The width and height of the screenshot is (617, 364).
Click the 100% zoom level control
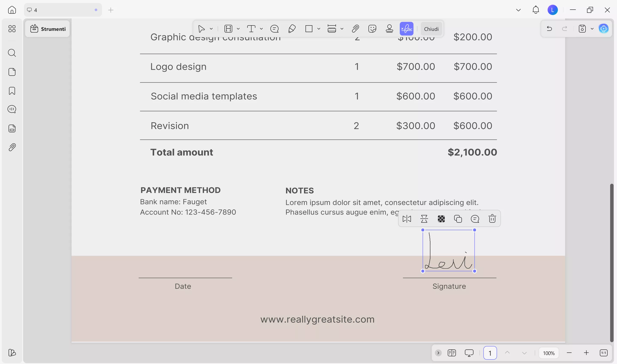click(x=549, y=353)
